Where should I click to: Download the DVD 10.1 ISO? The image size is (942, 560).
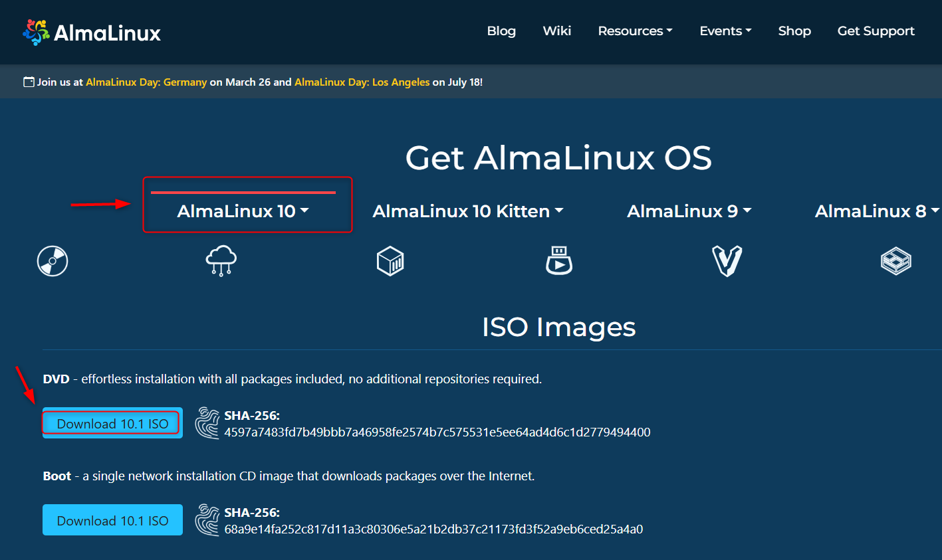(x=111, y=423)
